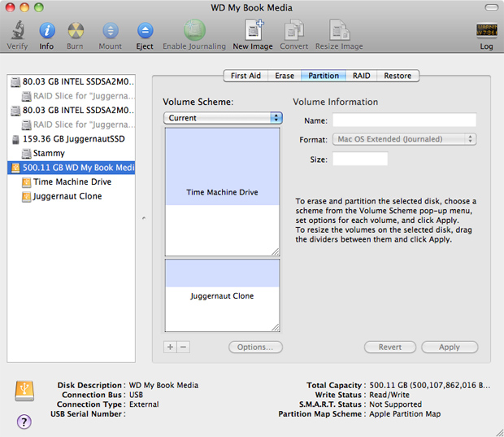The width and height of the screenshot is (504, 437).
Task: Click the USB drive icon beside Disk Description
Action: pyautogui.click(x=24, y=391)
